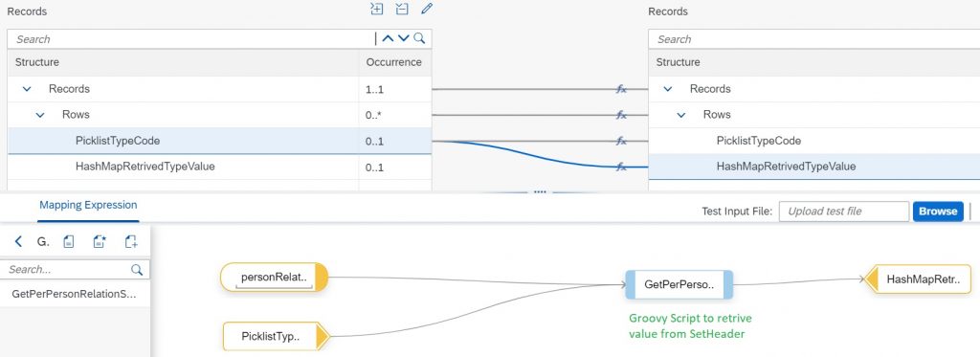Screen dimensions: 980x357
Task: Select source HashMapRetrivedTypeValue row
Action: tap(219, 167)
